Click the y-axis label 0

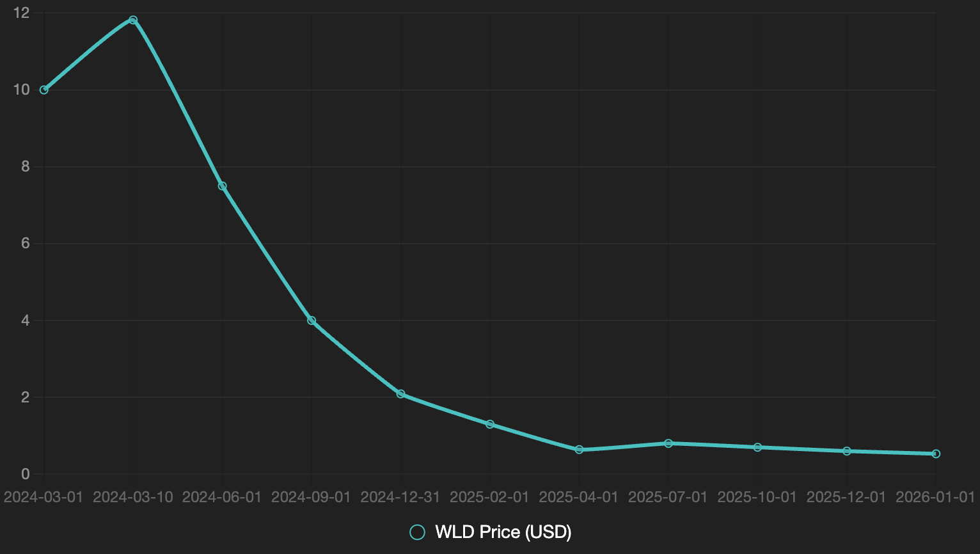(x=26, y=474)
